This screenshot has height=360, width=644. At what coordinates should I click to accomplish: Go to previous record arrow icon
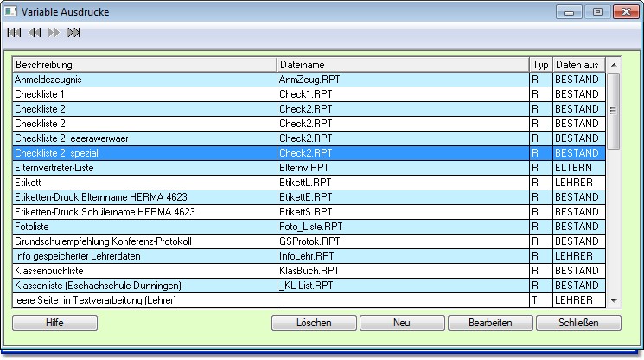pos(35,33)
